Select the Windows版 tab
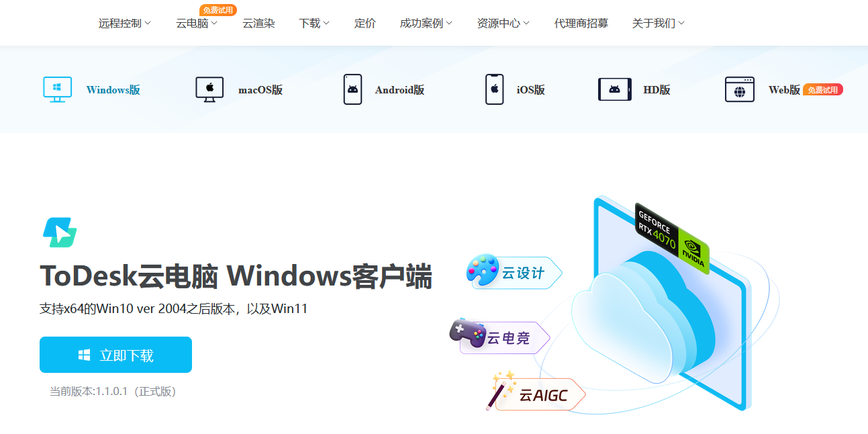 pos(91,89)
